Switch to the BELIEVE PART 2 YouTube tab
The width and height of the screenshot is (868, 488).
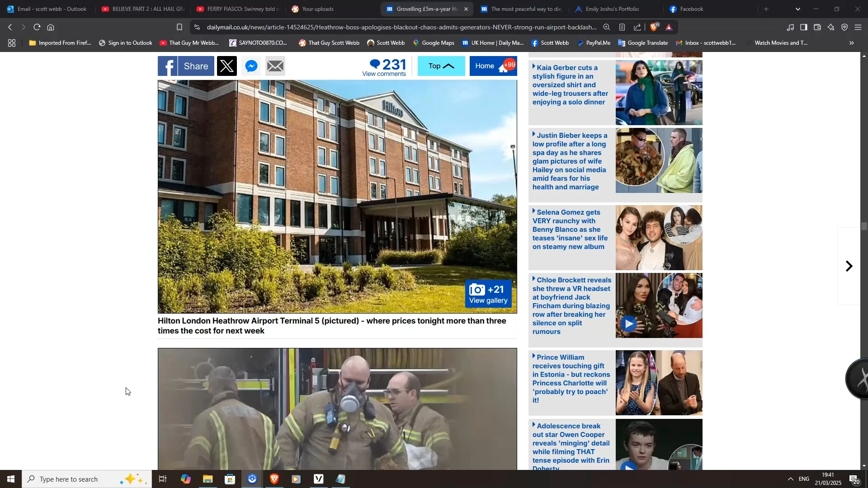(143, 9)
